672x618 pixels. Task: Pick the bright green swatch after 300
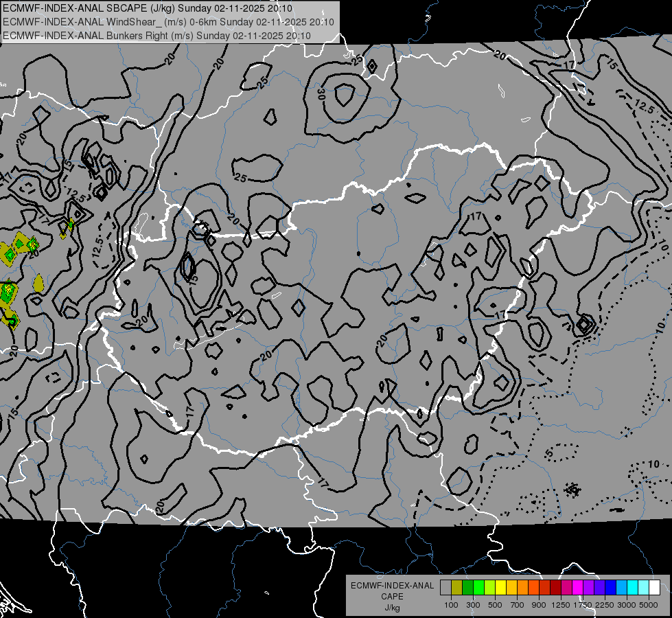tap(478, 588)
